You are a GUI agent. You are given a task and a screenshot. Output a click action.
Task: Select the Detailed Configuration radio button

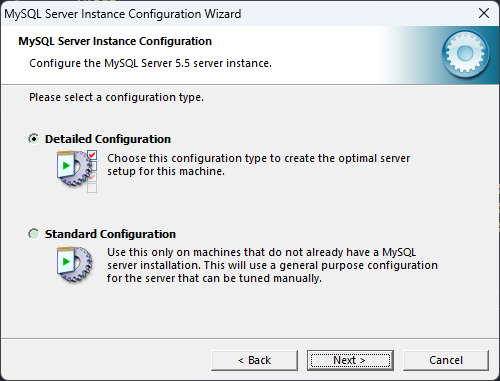(34, 139)
